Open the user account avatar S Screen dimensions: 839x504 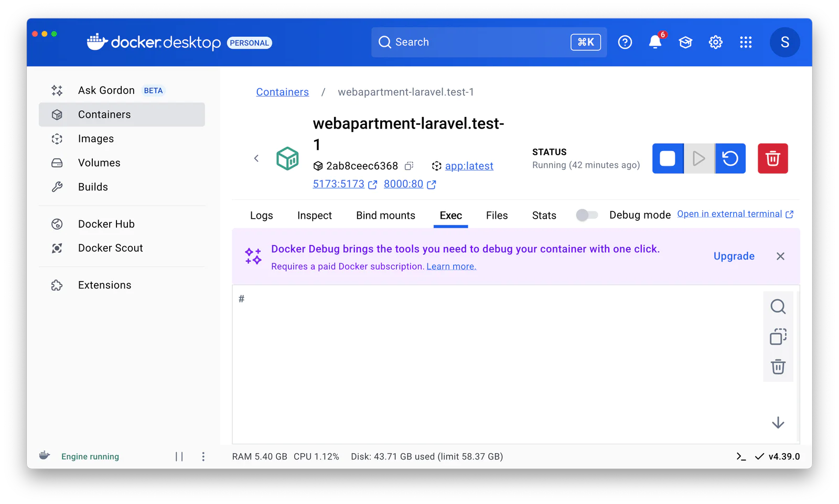(785, 42)
